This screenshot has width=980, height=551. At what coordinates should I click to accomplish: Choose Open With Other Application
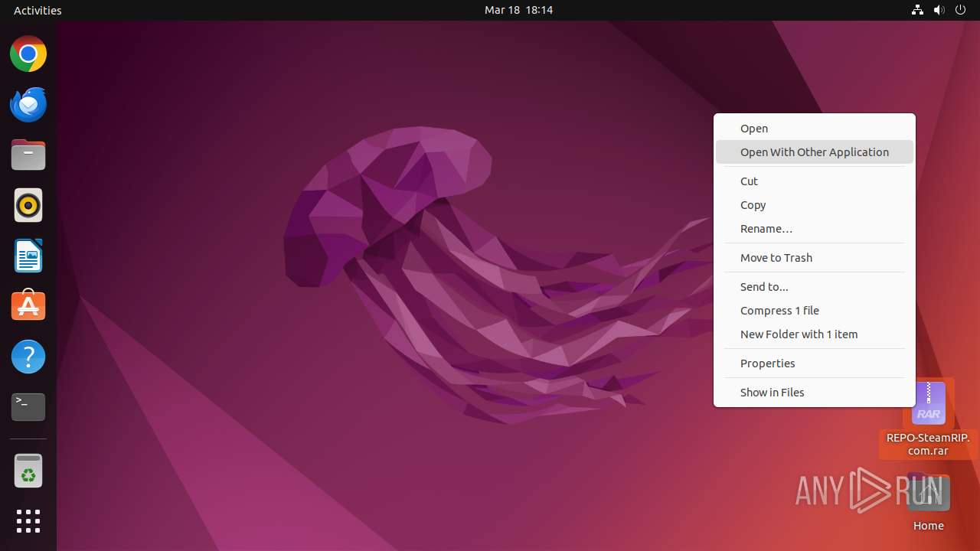pos(815,152)
